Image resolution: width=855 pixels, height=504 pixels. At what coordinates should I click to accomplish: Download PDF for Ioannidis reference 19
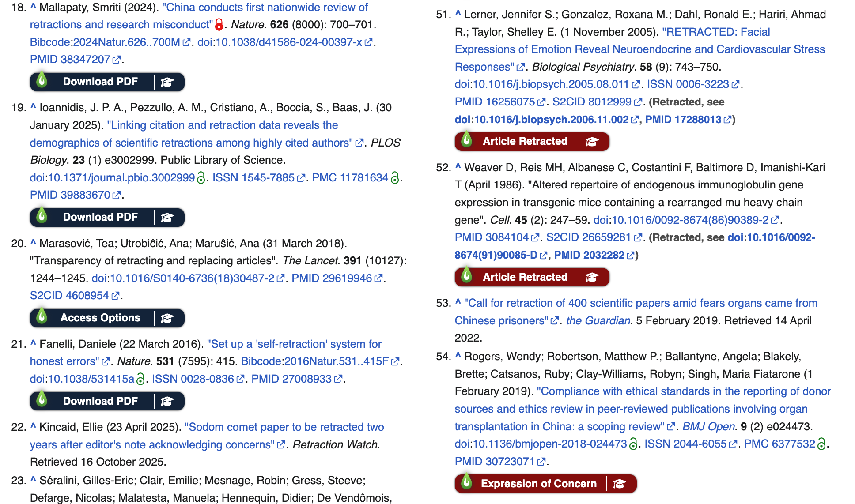[100, 218]
